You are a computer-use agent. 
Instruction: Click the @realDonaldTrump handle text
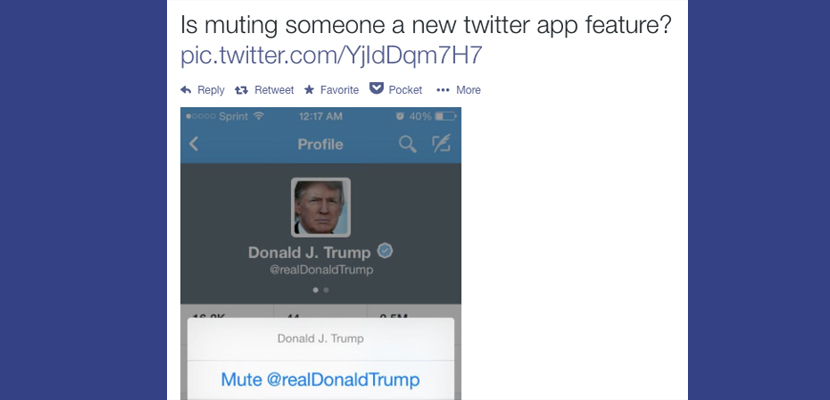tap(321, 270)
